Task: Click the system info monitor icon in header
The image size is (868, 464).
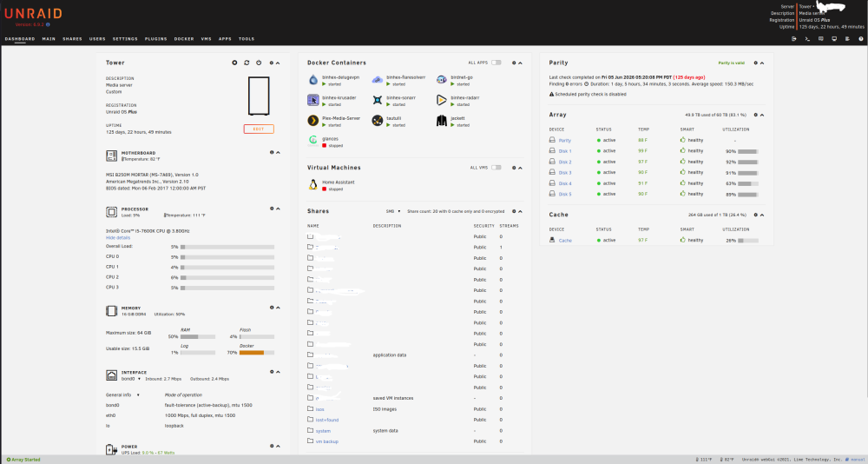Action: pyautogui.click(x=834, y=39)
